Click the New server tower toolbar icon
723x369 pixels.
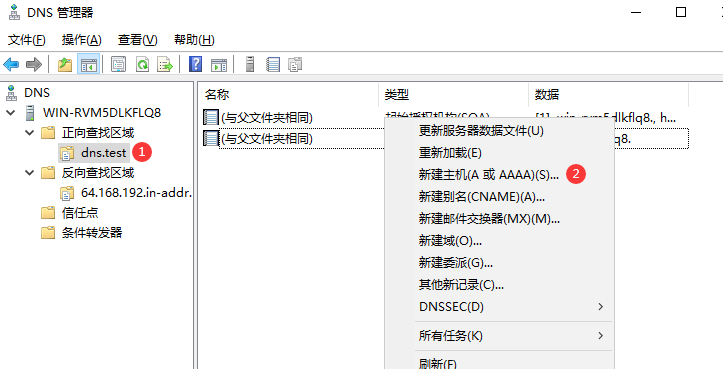250,64
